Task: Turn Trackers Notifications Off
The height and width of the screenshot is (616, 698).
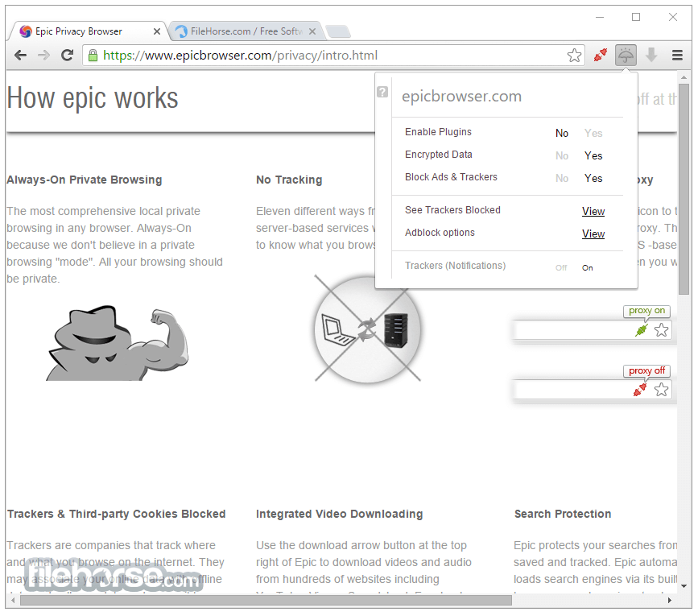Action: click(x=561, y=267)
